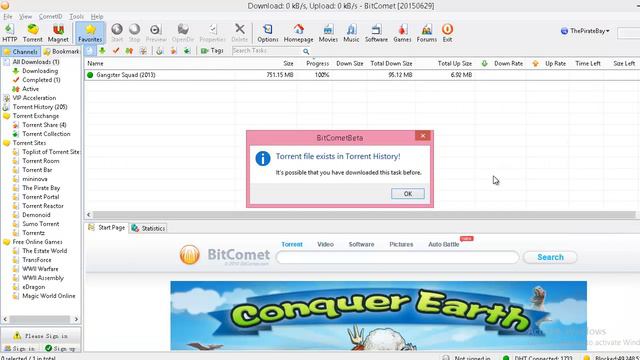Screen dimensions: 640x360
Task: Open the Software toolbar icon
Action: 376,33
